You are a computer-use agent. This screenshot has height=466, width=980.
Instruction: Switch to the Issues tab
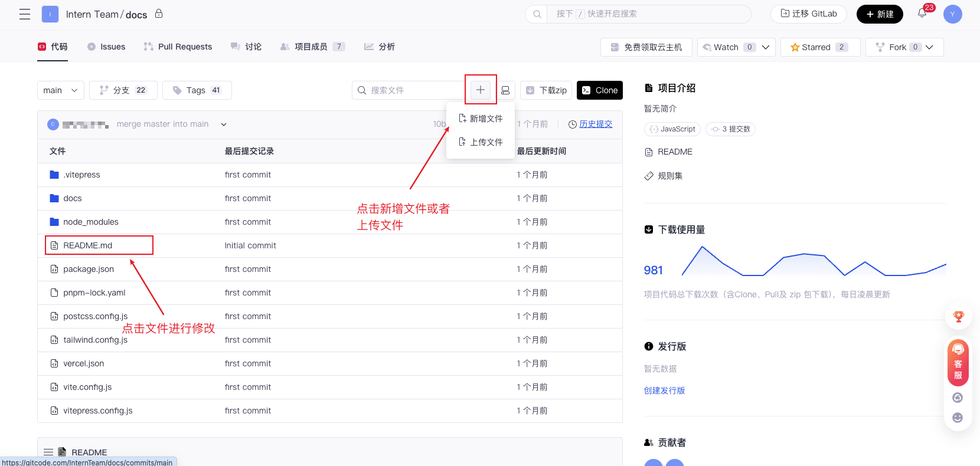106,47
